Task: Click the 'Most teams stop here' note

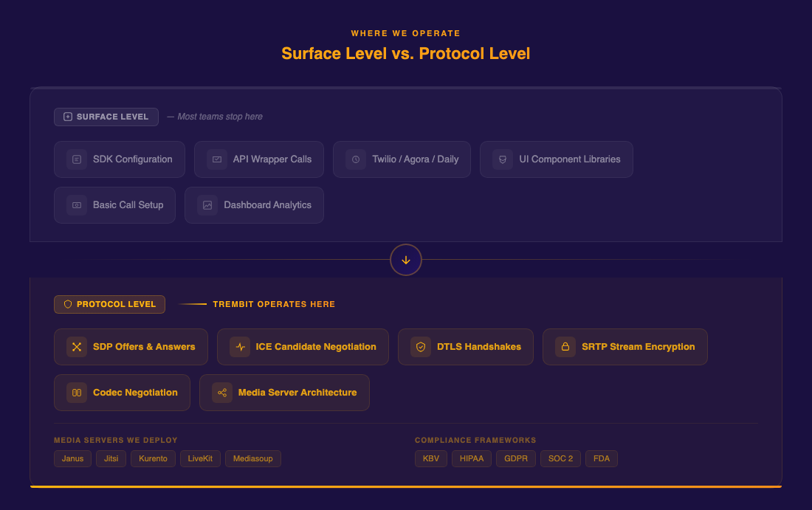Action: [220, 117]
